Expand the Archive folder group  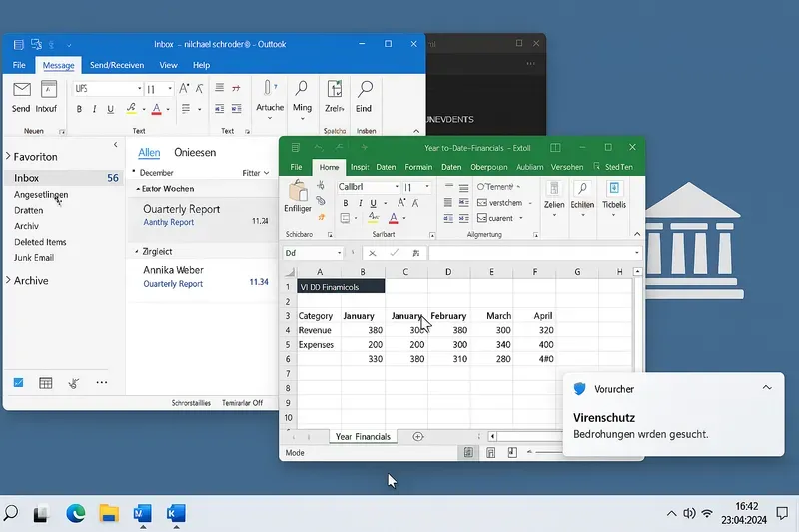click(8, 280)
